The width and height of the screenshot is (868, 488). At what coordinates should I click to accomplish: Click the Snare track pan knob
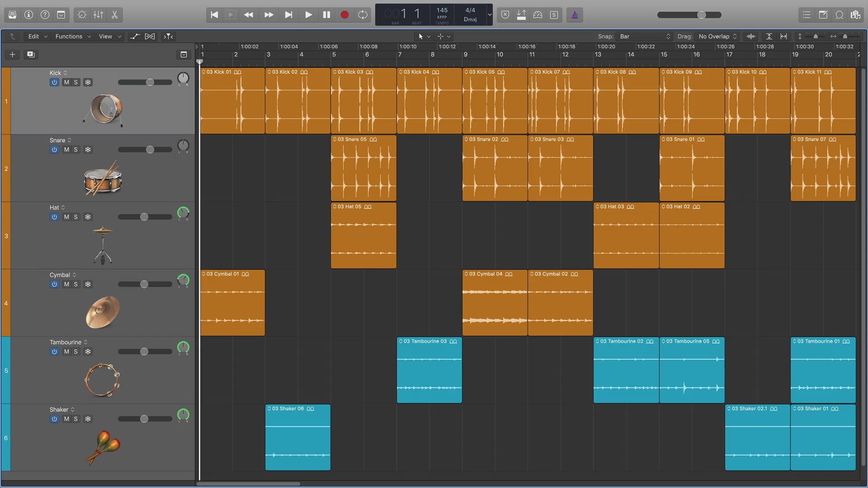tap(183, 145)
